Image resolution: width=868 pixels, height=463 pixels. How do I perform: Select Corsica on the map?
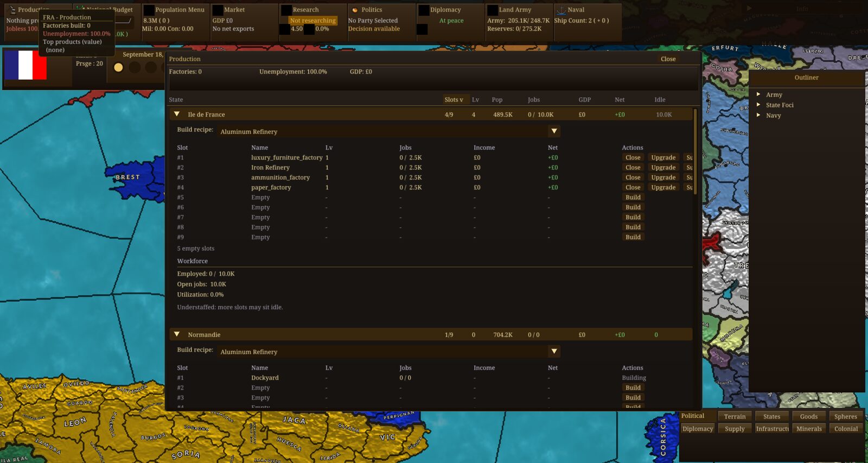point(663,437)
